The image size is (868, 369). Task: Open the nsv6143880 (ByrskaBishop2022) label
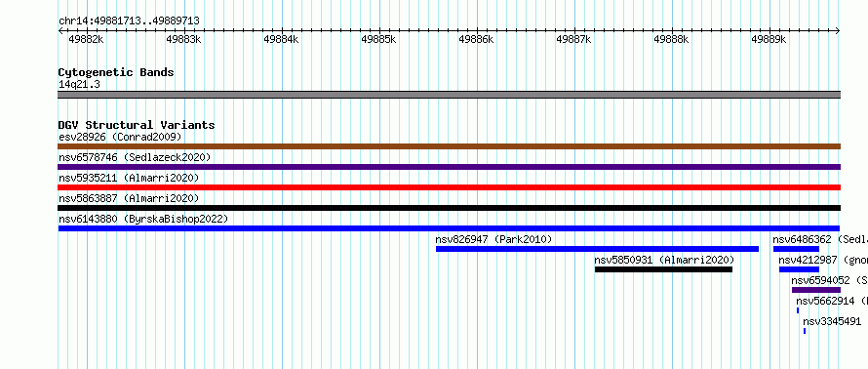pos(143,219)
